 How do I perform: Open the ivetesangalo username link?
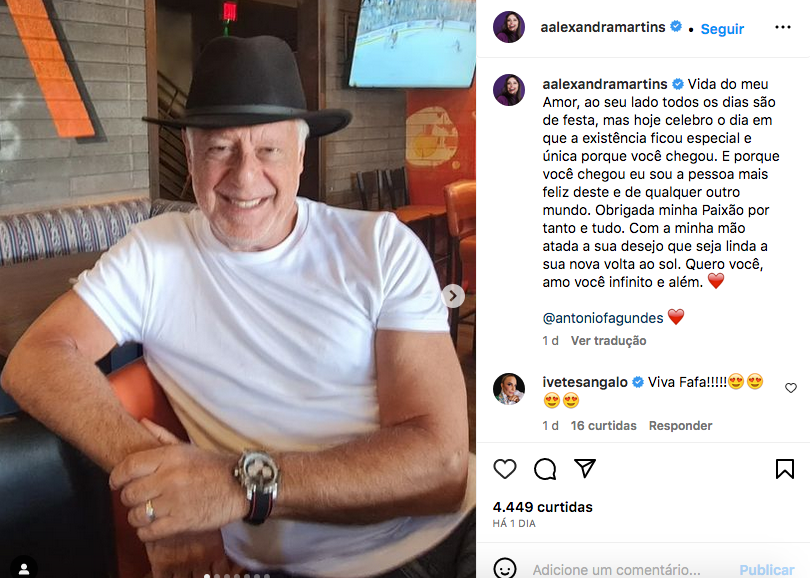point(585,382)
